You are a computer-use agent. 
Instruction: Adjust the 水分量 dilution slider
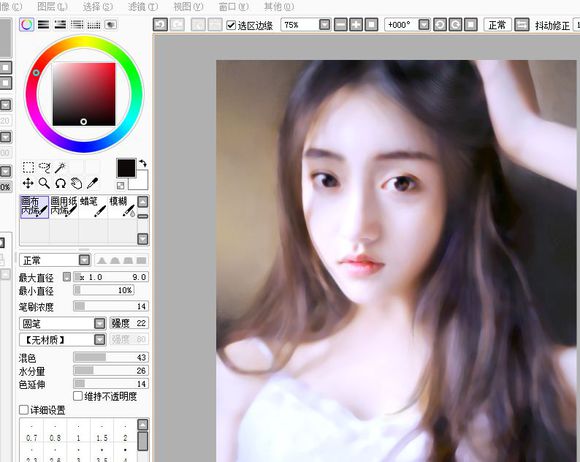(x=111, y=371)
